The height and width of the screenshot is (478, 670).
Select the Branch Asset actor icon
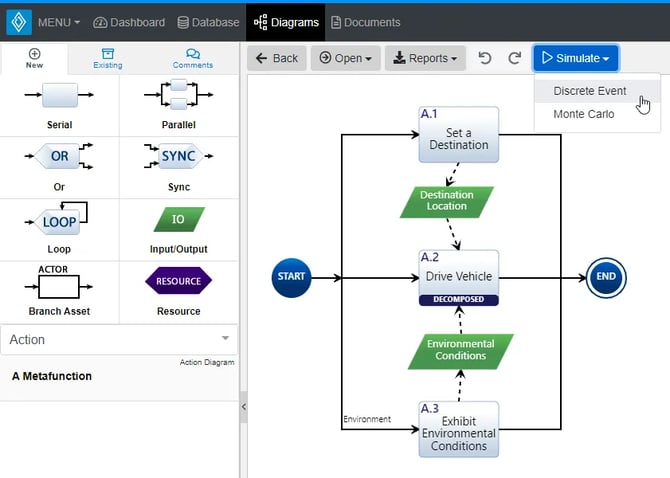tap(59, 282)
